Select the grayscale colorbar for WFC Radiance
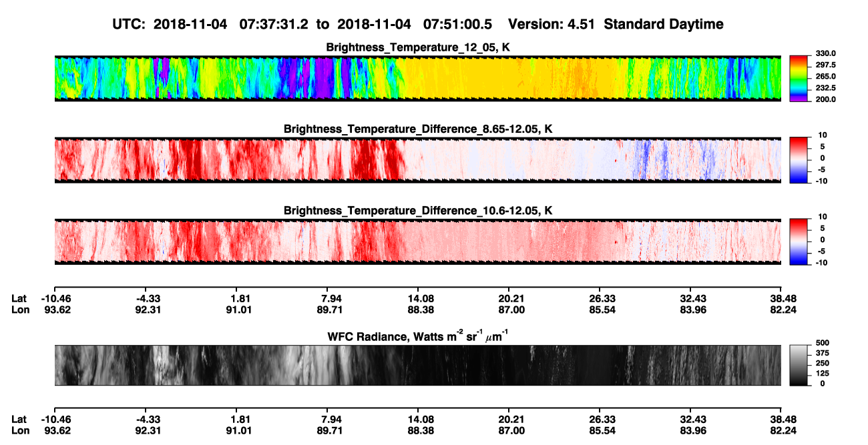This screenshot has height=445, width=868. click(799, 366)
